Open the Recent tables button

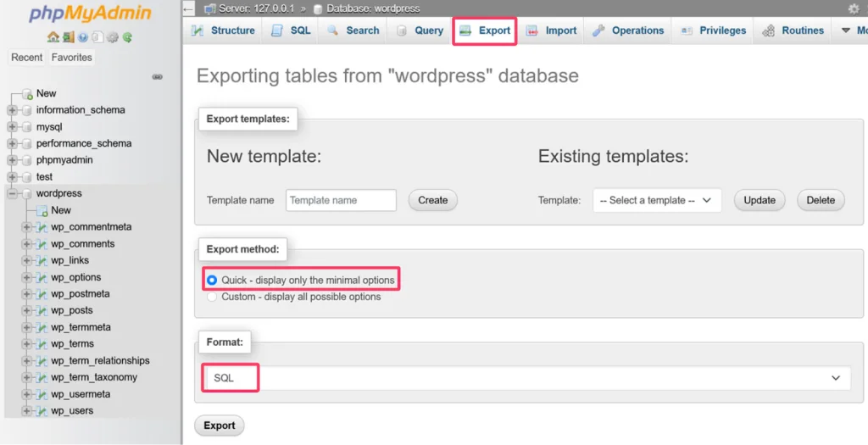pyautogui.click(x=26, y=58)
